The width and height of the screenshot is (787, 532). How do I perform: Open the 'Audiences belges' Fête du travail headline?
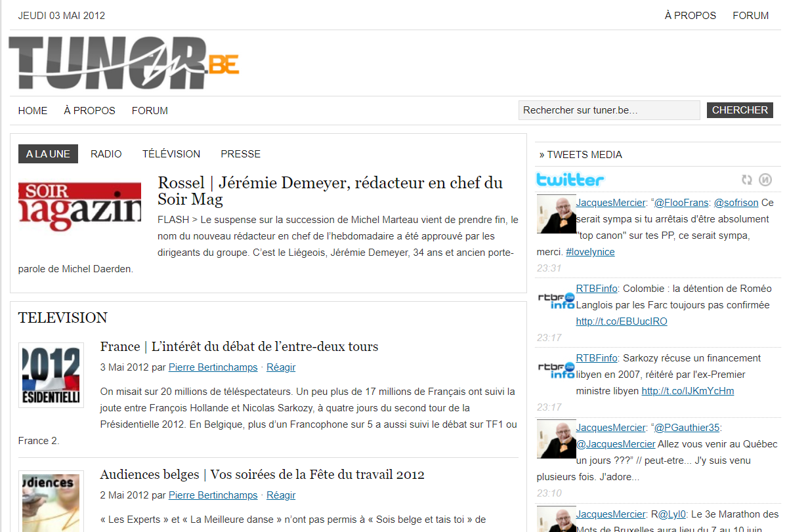pos(262,474)
